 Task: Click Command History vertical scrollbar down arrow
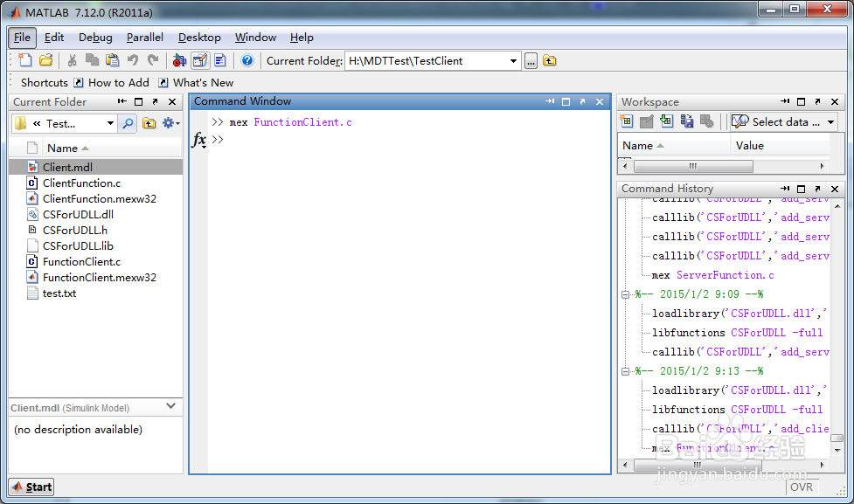tap(837, 450)
